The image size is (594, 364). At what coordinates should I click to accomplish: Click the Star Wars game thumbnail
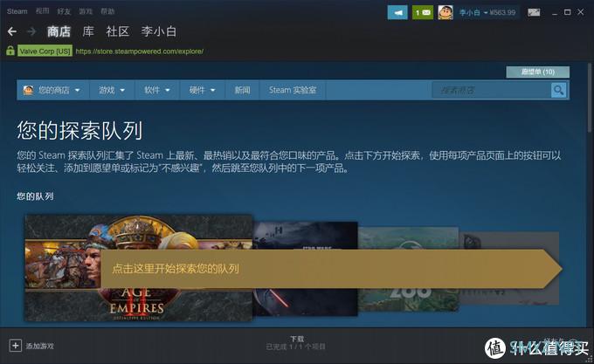[x=305, y=269]
